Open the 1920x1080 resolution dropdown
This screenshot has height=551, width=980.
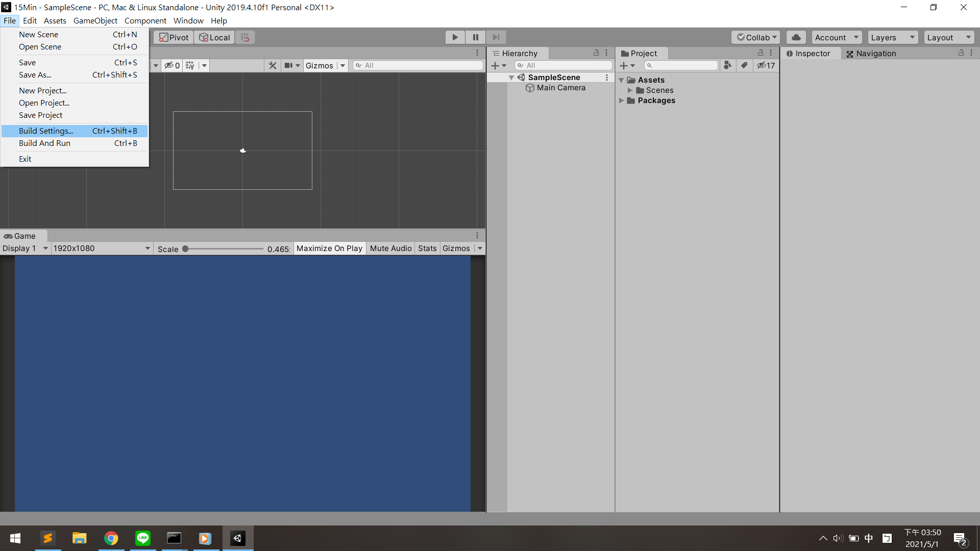(102, 248)
